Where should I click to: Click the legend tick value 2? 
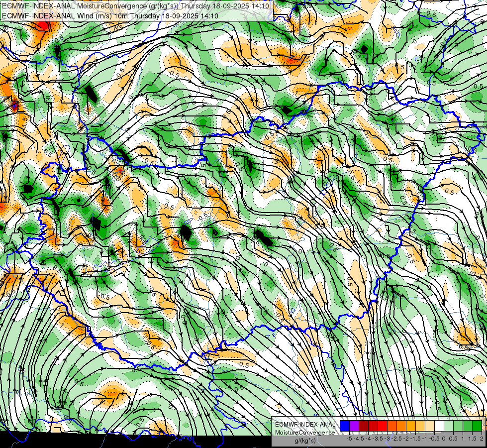(482, 439)
